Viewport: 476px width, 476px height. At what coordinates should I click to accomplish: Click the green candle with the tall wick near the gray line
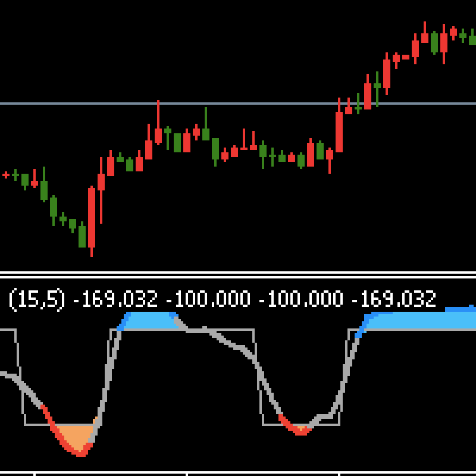[206, 133]
